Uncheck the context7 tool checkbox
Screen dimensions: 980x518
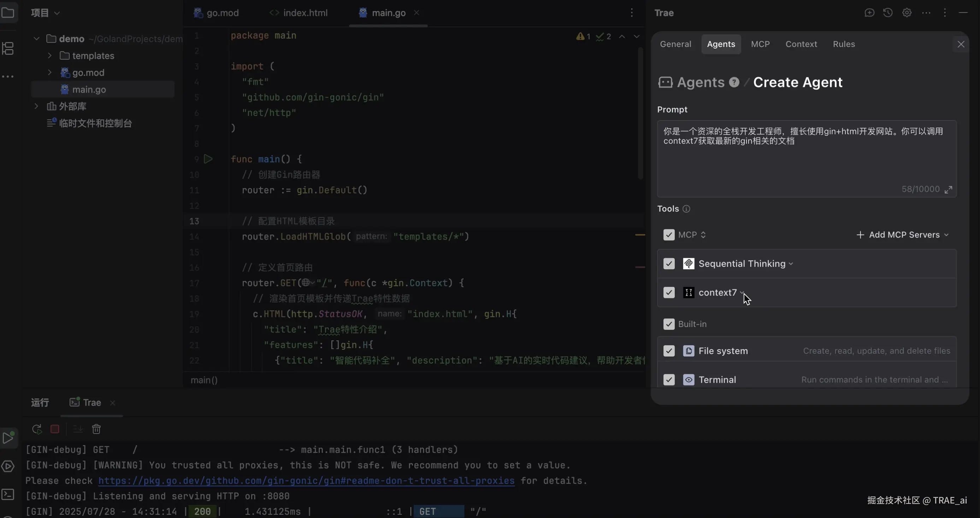point(669,293)
